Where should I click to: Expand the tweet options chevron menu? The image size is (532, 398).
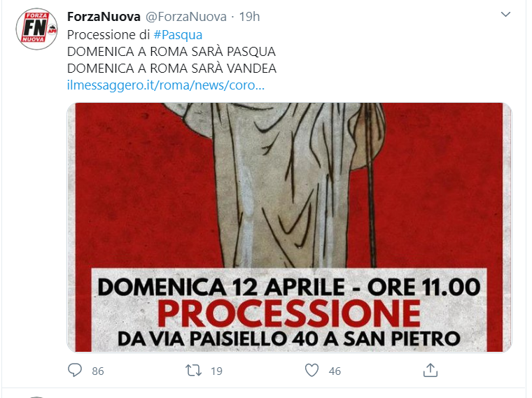pyautogui.click(x=505, y=14)
